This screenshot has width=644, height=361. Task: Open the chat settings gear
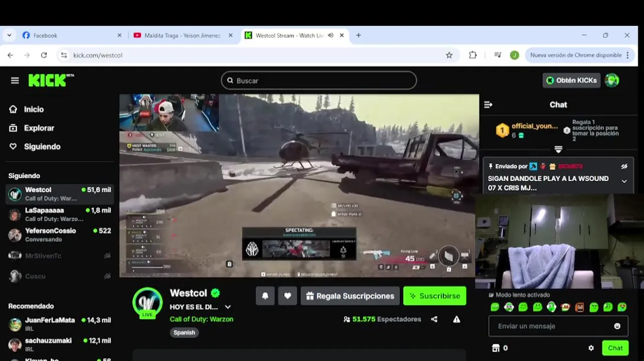coord(591,348)
